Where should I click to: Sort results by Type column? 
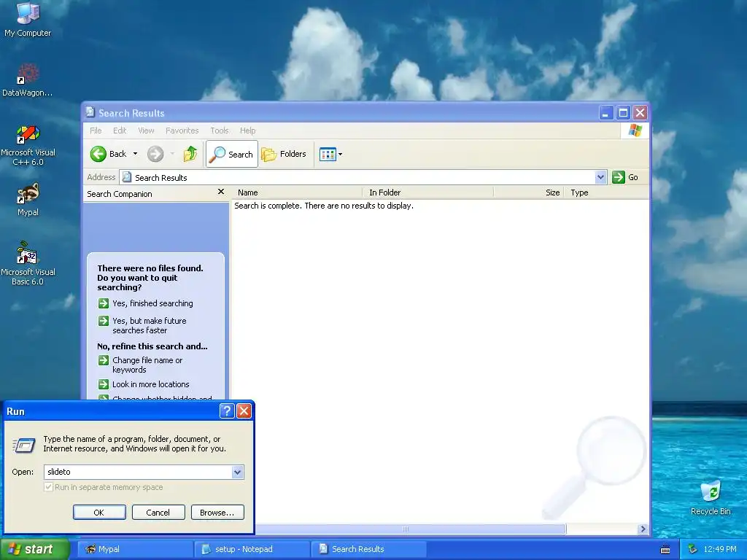pos(606,192)
